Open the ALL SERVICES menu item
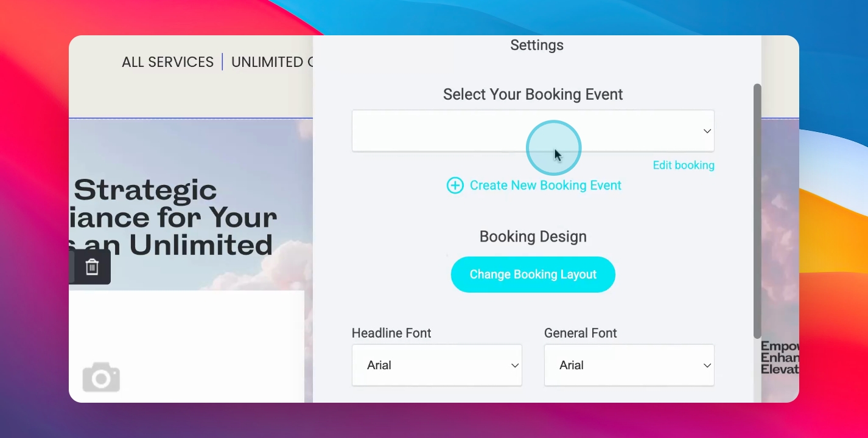Image resolution: width=868 pixels, height=438 pixels. pyautogui.click(x=167, y=62)
